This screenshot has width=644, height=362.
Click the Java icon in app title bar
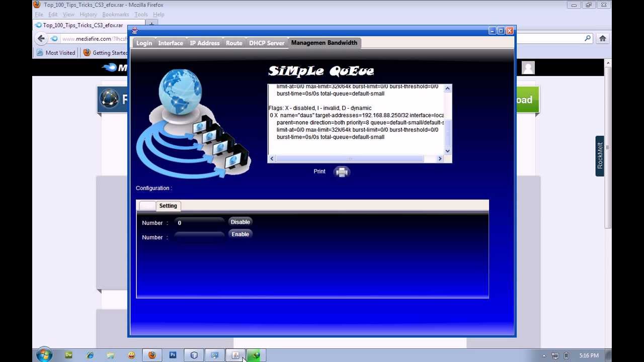[135, 31]
